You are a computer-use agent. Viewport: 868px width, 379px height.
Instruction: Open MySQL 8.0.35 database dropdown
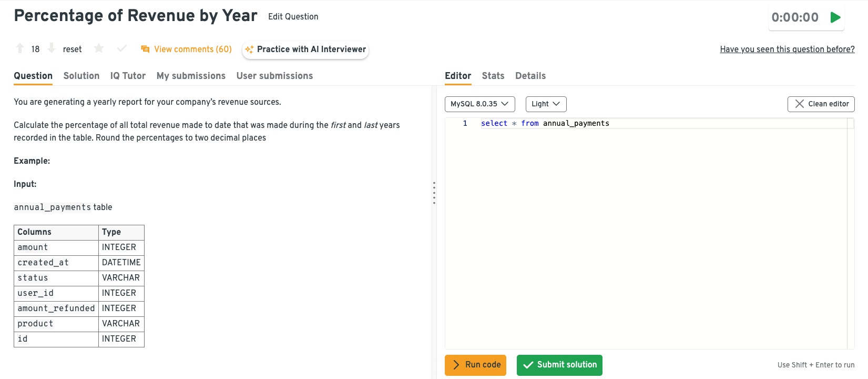tap(479, 104)
